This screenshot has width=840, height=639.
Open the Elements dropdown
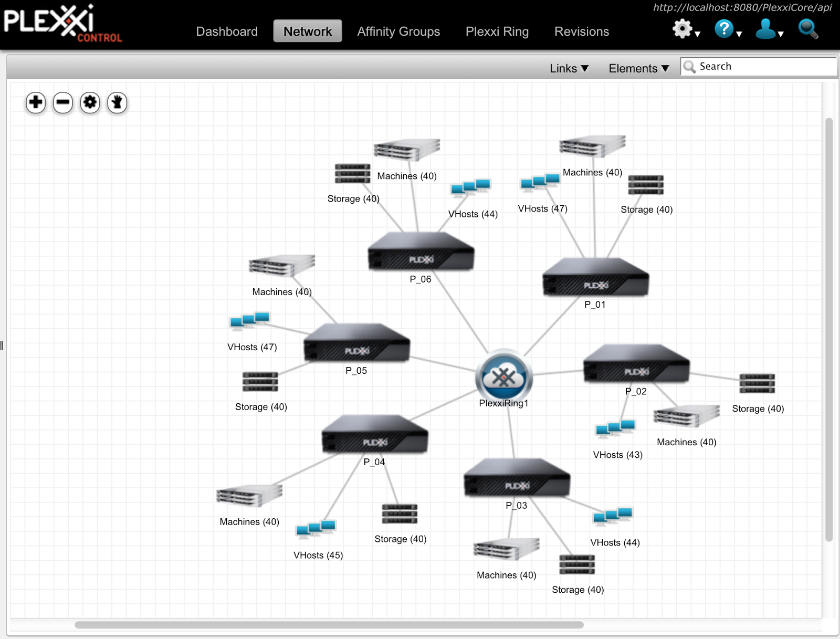tap(638, 68)
